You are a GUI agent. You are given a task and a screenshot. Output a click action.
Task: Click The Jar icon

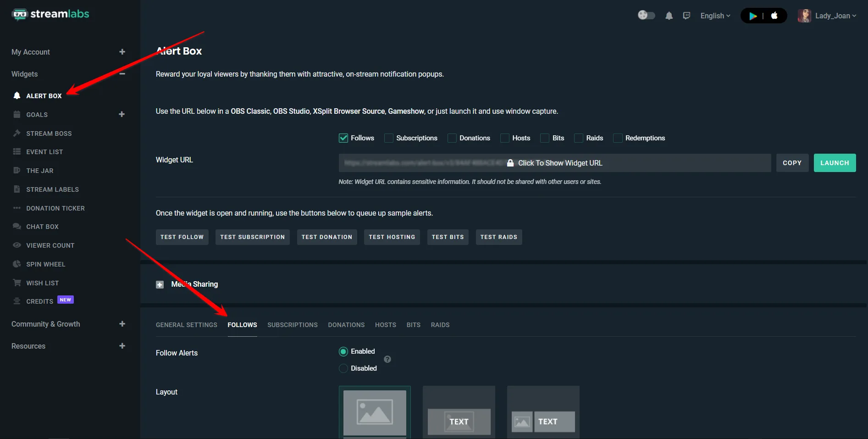click(x=17, y=170)
